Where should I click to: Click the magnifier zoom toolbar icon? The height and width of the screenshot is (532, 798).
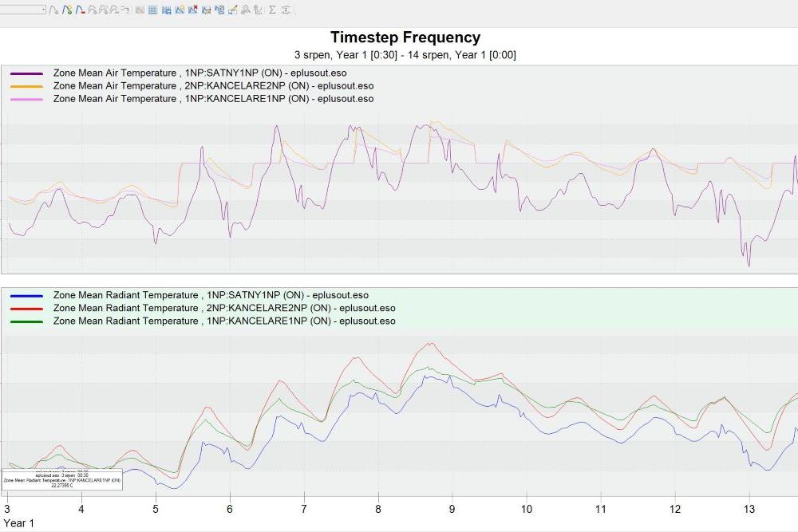click(x=245, y=10)
